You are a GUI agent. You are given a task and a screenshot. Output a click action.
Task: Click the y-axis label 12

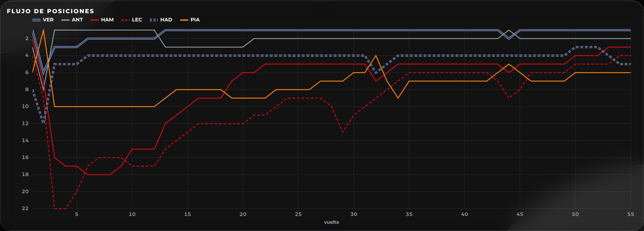[x=25, y=123]
